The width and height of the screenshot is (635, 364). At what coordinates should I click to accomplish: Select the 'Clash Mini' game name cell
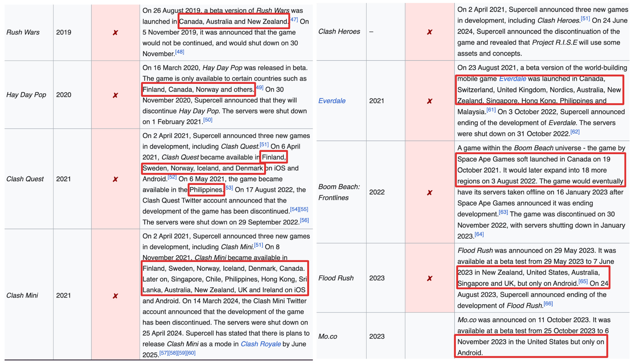pos(29,294)
